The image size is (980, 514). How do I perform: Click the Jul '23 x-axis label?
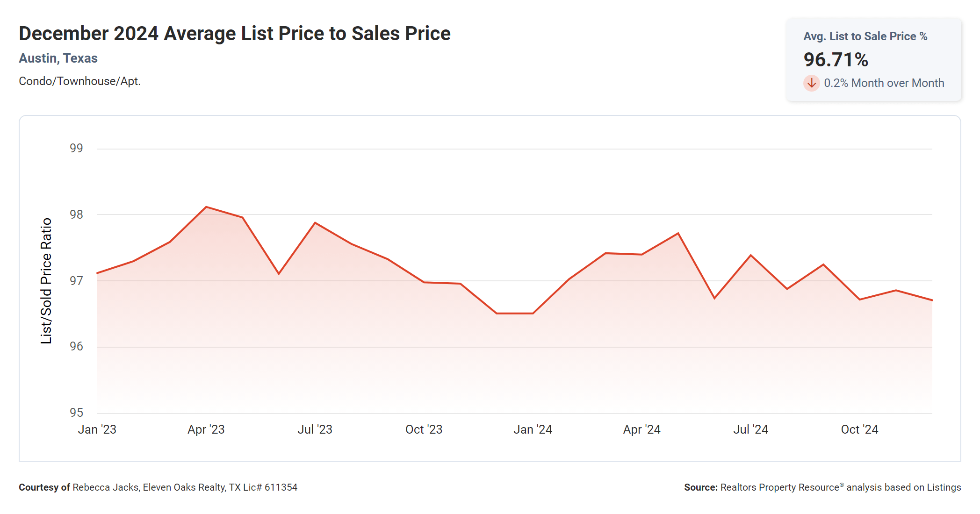click(x=315, y=429)
